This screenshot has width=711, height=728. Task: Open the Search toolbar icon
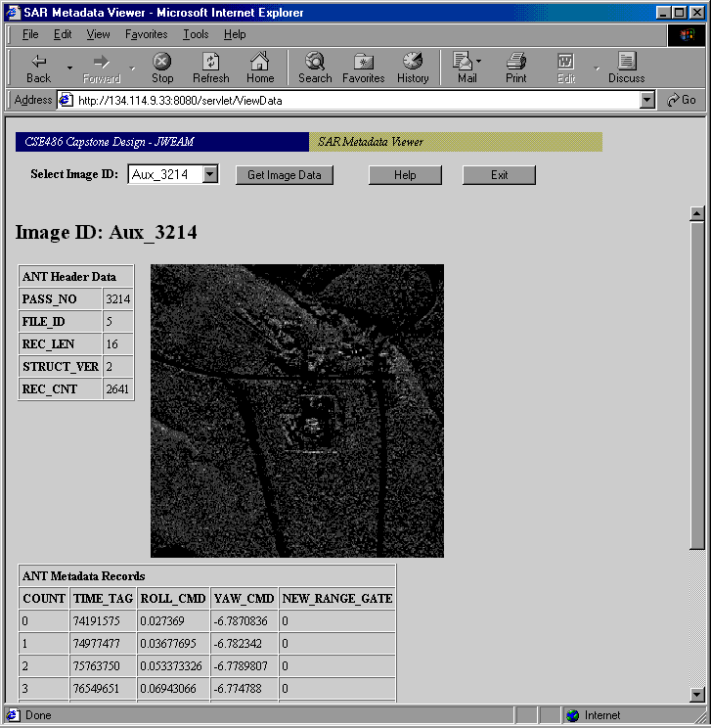315,68
